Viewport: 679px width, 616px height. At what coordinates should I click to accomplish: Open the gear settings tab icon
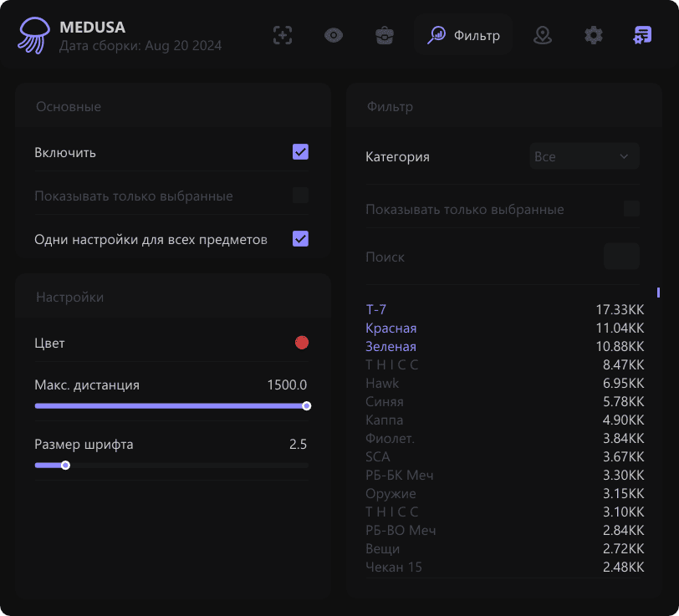pos(593,35)
